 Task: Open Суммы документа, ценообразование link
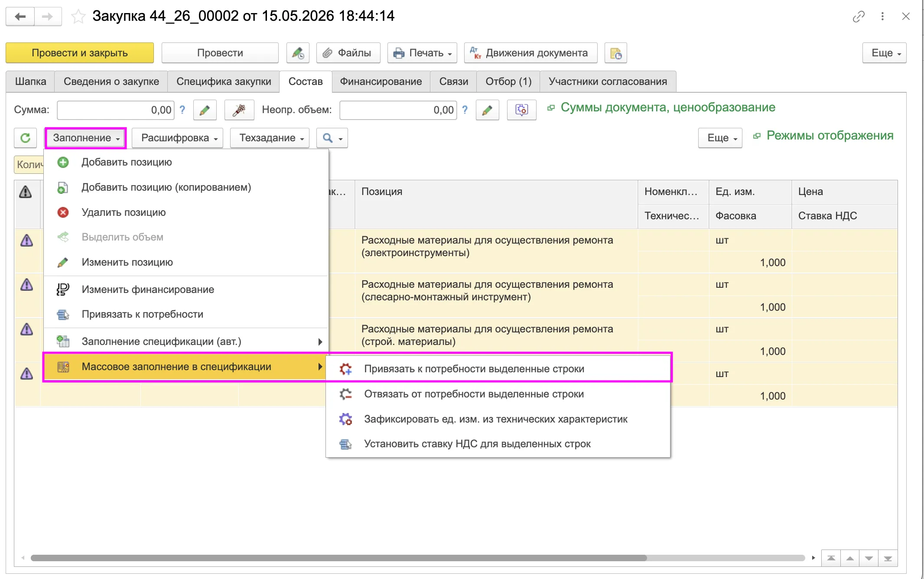pos(668,107)
